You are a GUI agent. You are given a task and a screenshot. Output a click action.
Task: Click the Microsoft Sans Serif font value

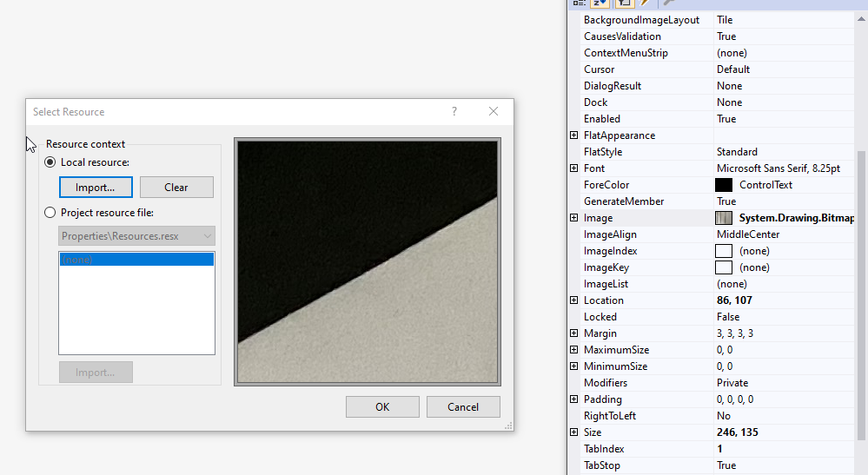[x=779, y=168]
